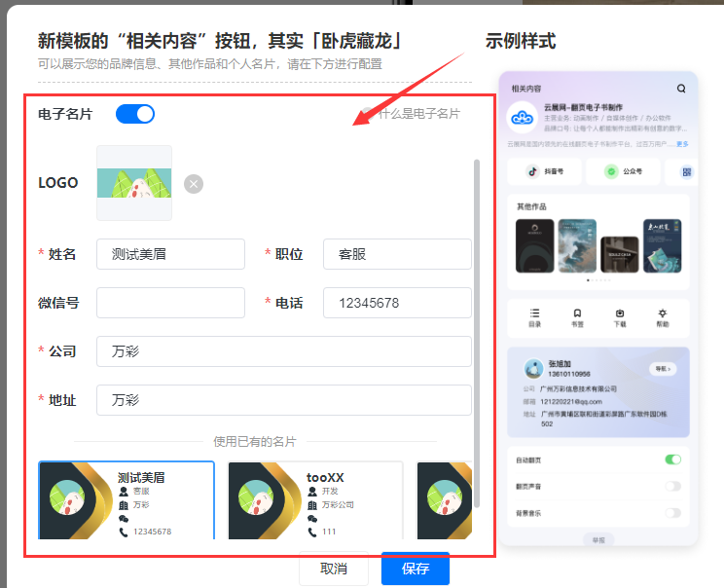Click the search icon in the preview panel

coord(681,89)
